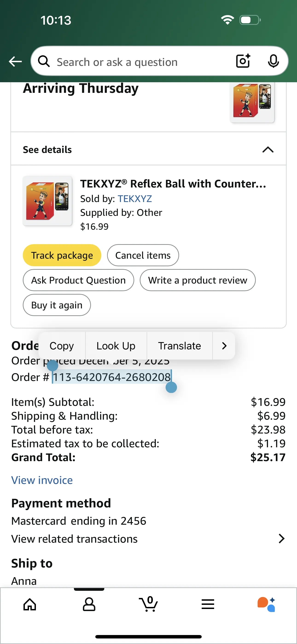Go back using the back arrow
The width and height of the screenshot is (297, 644).
tap(15, 61)
